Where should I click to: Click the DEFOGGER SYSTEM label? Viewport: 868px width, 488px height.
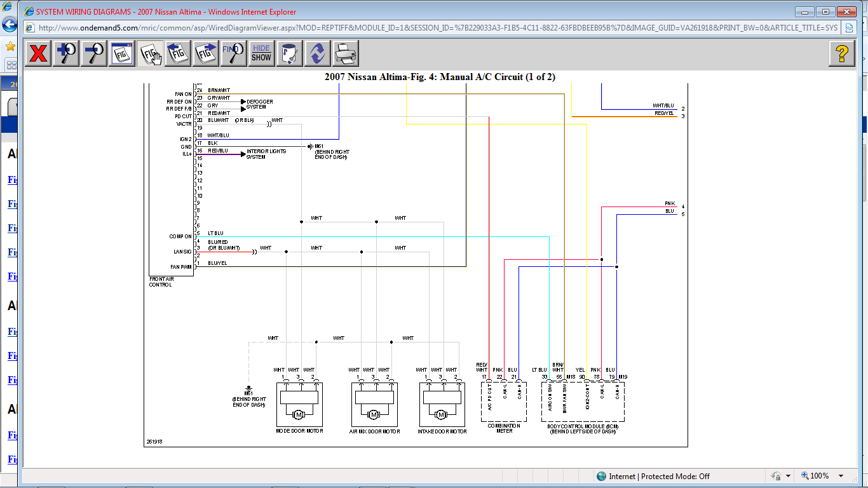260,104
